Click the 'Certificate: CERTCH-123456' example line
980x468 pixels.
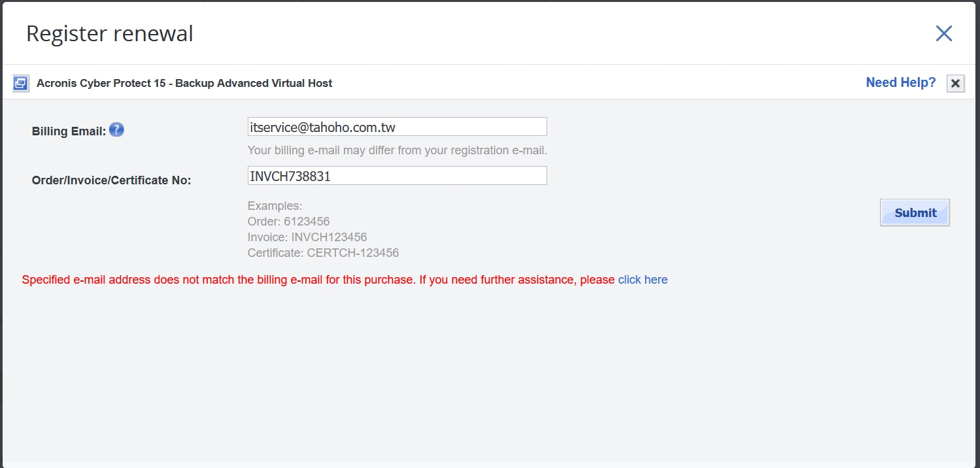point(323,253)
